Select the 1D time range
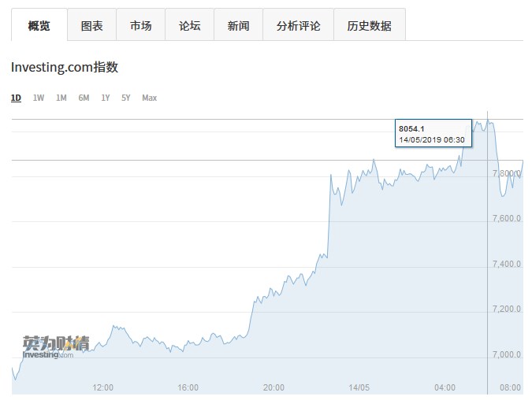The height and width of the screenshot is (400, 532). coord(16,98)
